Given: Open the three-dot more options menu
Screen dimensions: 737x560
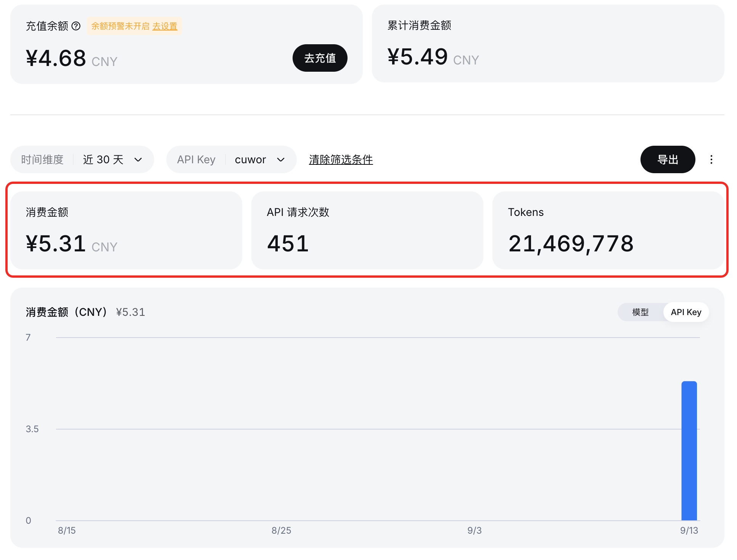Looking at the screenshot, I should 711,159.
